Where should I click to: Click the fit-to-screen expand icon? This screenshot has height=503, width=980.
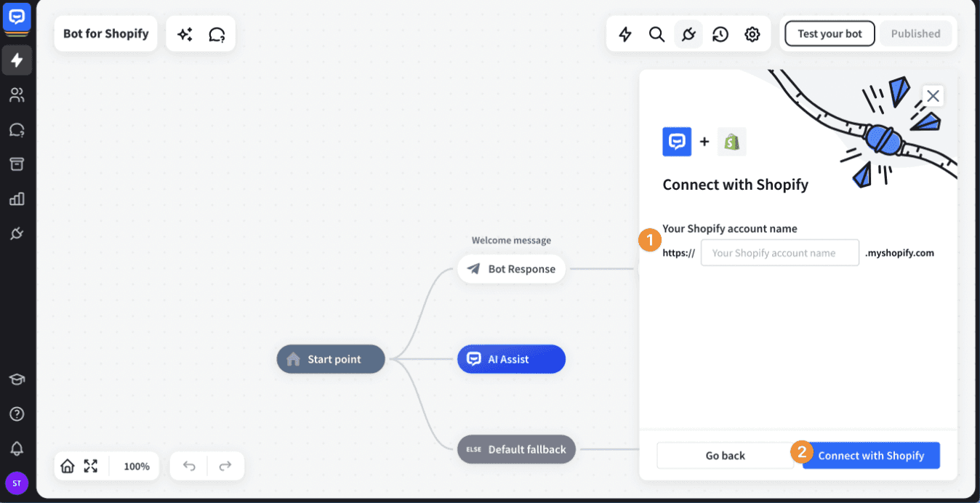[x=91, y=466]
